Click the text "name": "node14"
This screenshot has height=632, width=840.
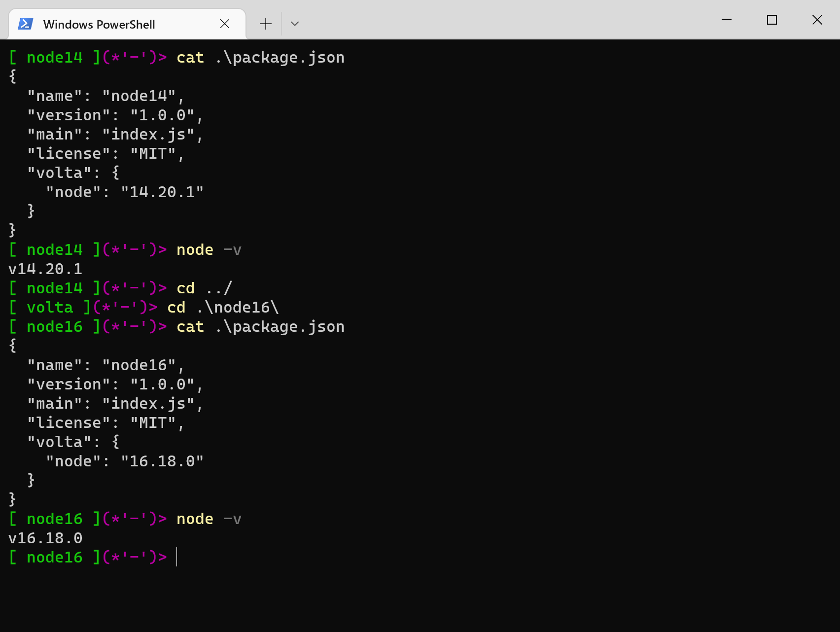point(102,96)
